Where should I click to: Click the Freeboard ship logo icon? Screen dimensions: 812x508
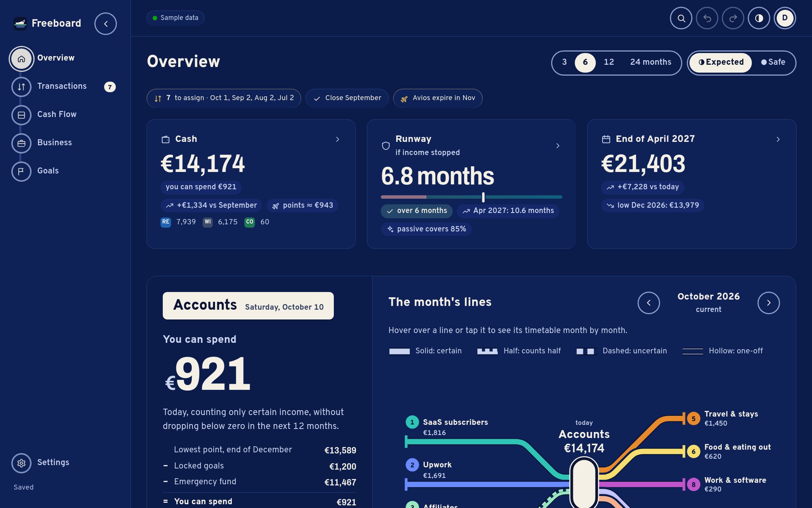click(x=20, y=23)
